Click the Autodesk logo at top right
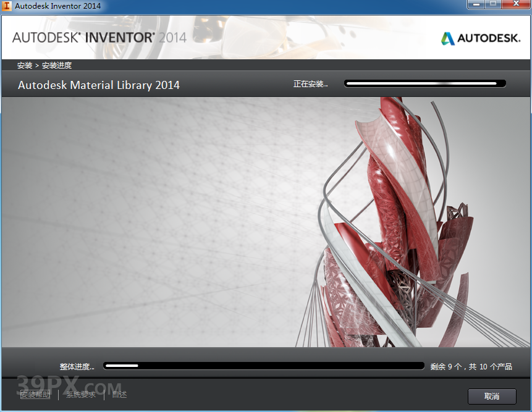Screen dimensions: 532x412 pyautogui.click(x=479, y=38)
